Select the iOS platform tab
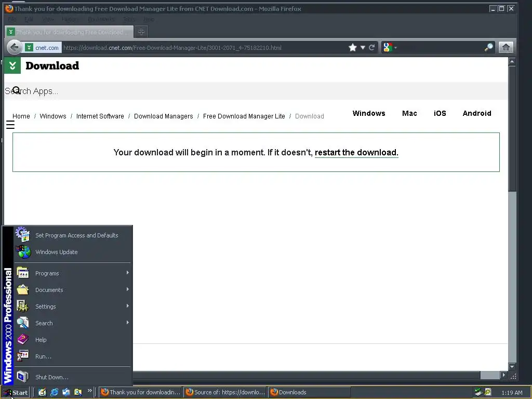 [440, 113]
